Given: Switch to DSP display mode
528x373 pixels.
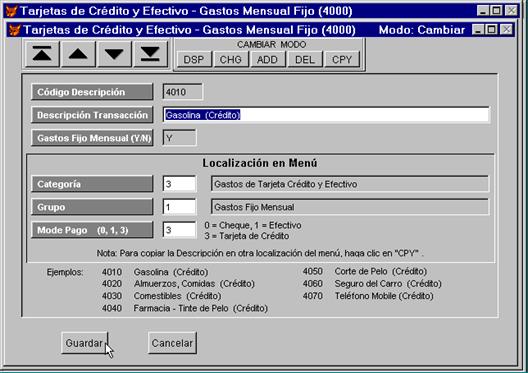Looking at the screenshot, I should click(194, 60).
